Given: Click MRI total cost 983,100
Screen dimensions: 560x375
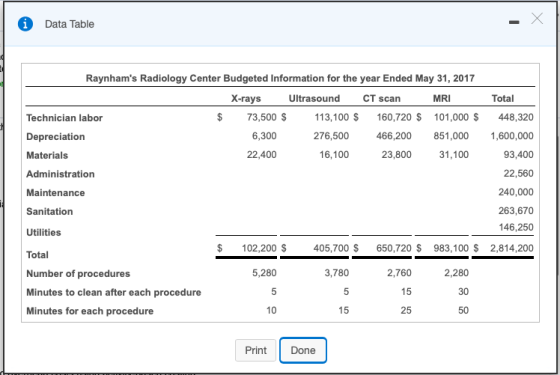Looking at the screenshot, I should [451, 248].
